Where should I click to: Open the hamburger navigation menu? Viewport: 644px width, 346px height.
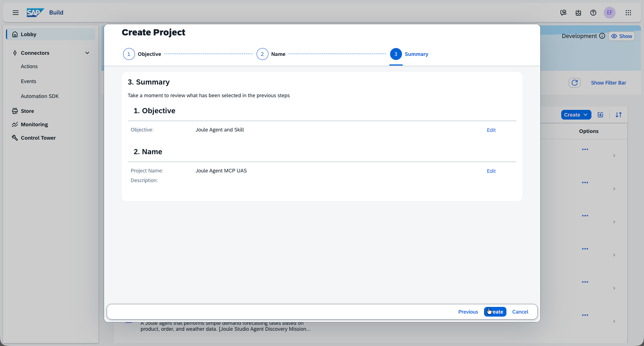pyautogui.click(x=16, y=13)
